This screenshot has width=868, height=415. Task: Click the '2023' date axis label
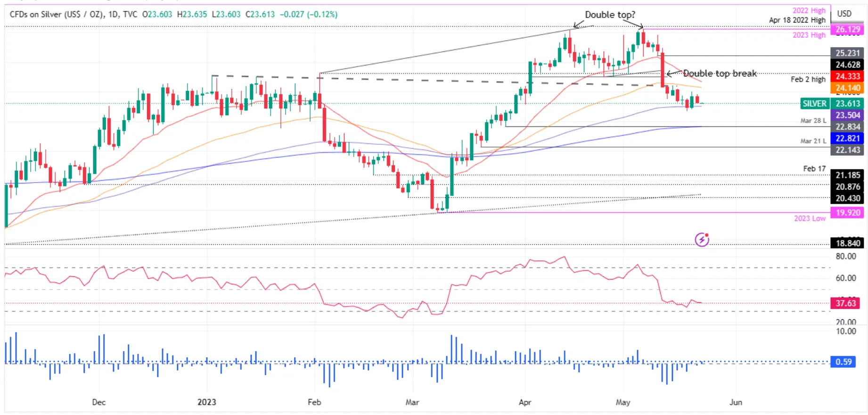point(207,402)
